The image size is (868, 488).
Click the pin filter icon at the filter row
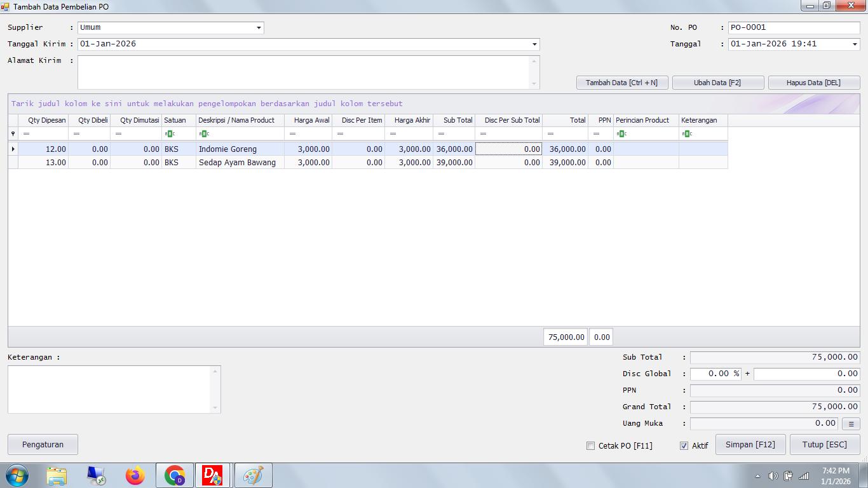13,133
